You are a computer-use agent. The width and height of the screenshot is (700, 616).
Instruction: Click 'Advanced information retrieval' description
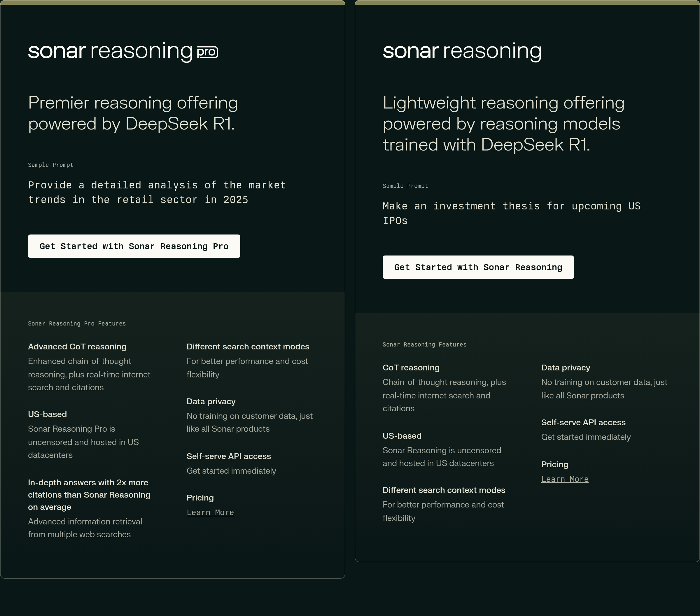(85, 528)
